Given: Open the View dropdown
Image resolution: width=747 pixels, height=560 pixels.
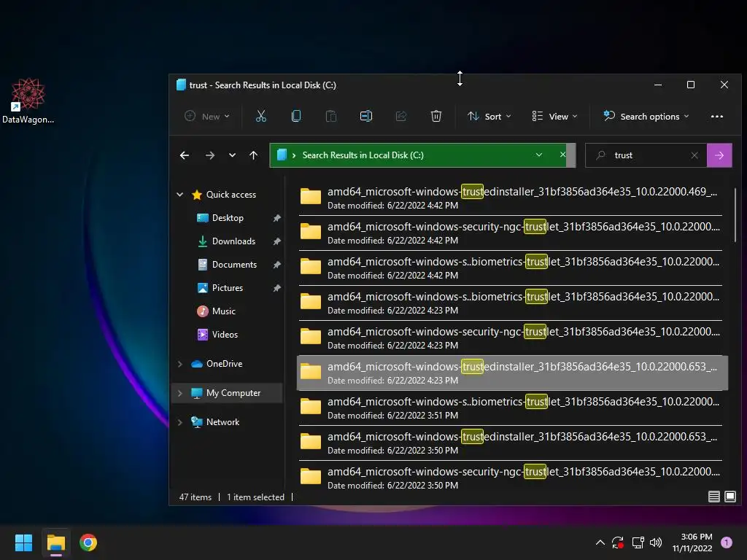Looking at the screenshot, I should pyautogui.click(x=555, y=116).
